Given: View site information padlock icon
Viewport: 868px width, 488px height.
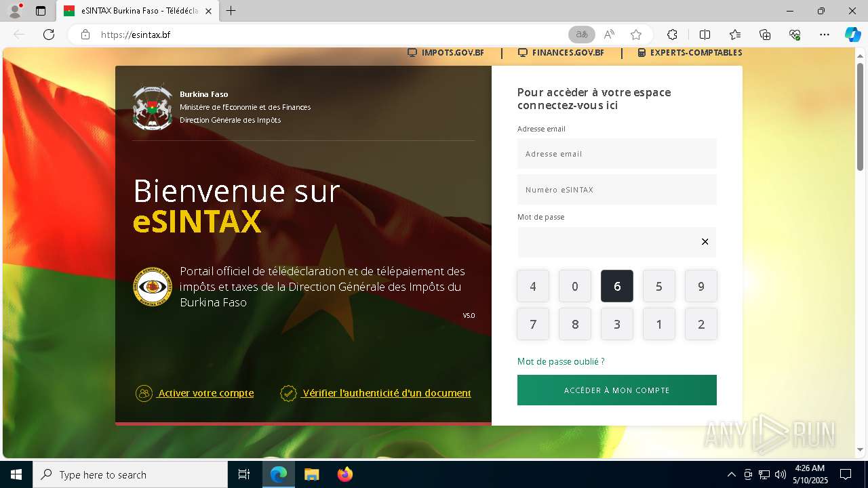Looking at the screenshot, I should (x=85, y=35).
